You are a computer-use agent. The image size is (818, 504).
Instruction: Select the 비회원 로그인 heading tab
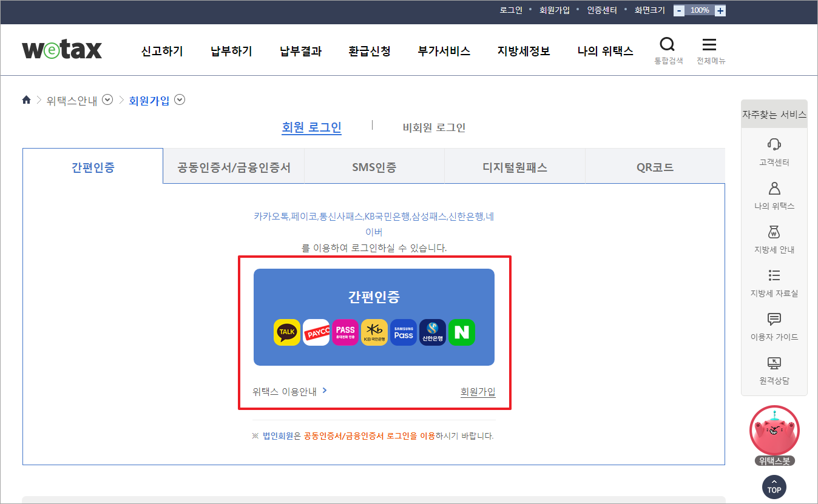tap(434, 127)
